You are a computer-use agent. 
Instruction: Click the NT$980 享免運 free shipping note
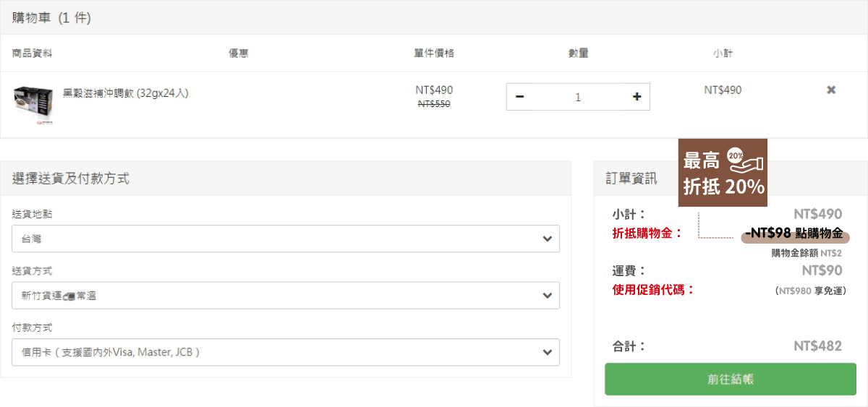810,291
